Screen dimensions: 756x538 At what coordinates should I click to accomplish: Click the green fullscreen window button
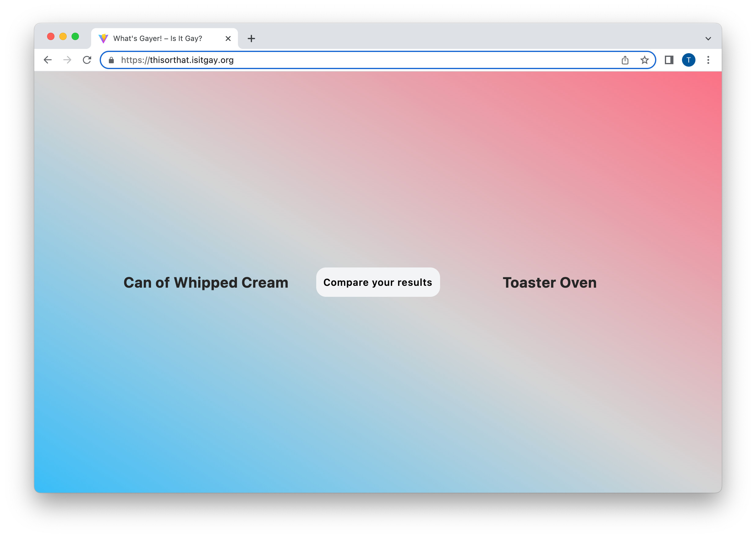pos(75,36)
